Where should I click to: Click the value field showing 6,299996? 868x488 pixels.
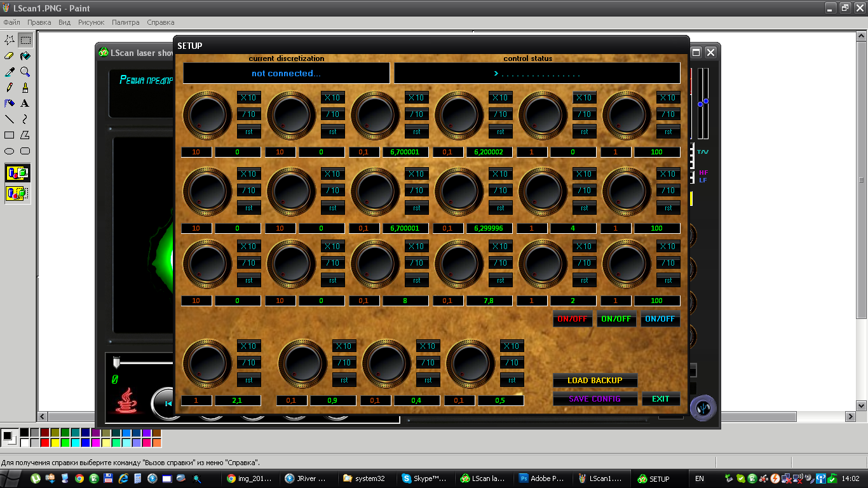[x=489, y=229]
